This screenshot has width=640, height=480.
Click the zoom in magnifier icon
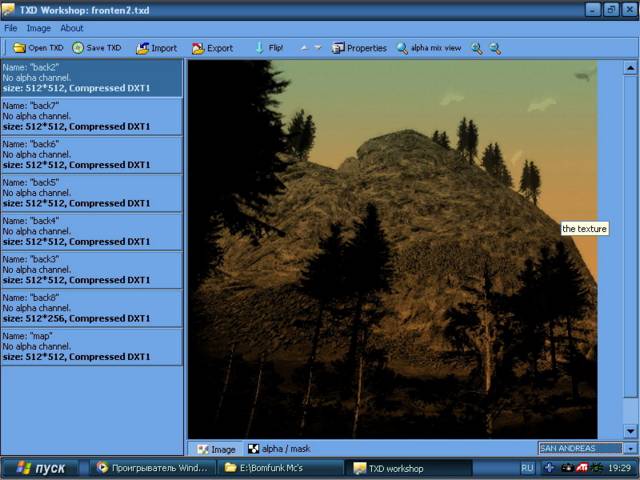click(477, 49)
